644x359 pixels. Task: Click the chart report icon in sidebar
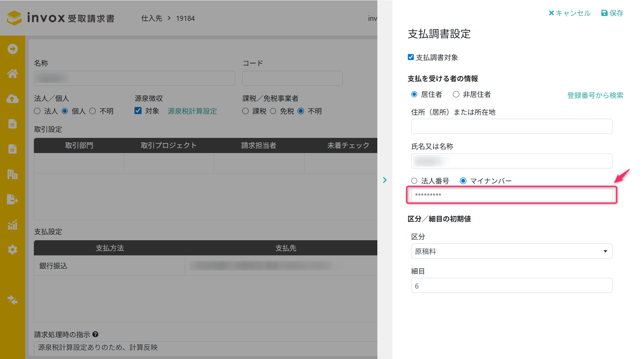click(12, 225)
